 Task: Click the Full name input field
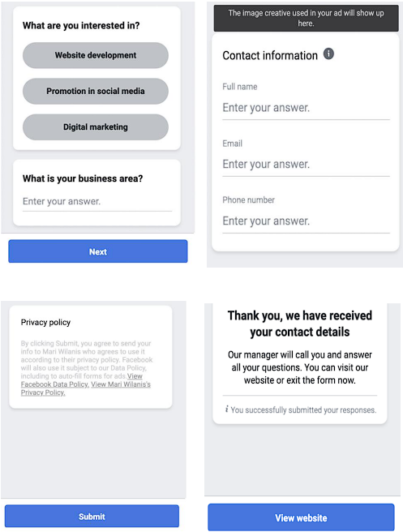point(306,108)
